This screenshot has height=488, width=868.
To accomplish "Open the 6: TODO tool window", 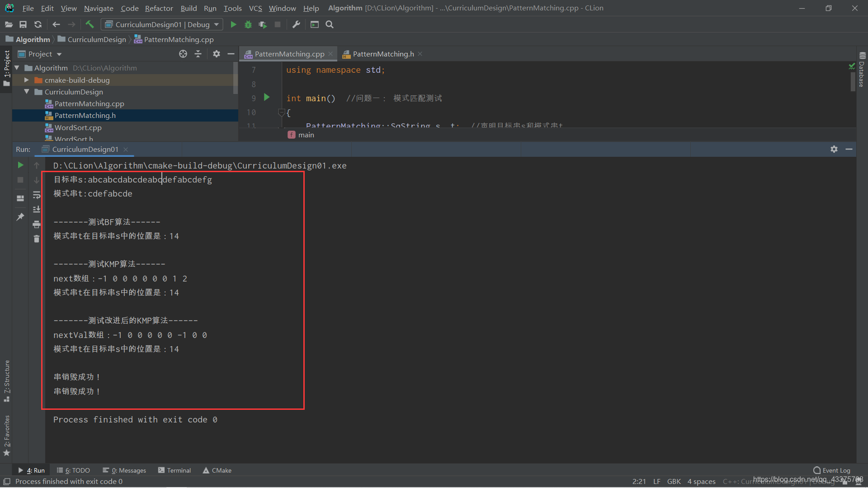I will pyautogui.click(x=73, y=470).
